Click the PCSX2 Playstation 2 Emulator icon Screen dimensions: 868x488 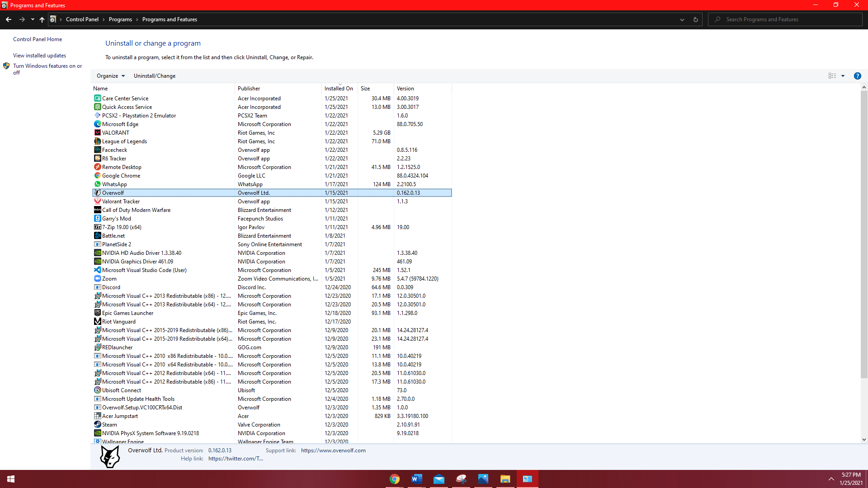click(x=97, y=115)
